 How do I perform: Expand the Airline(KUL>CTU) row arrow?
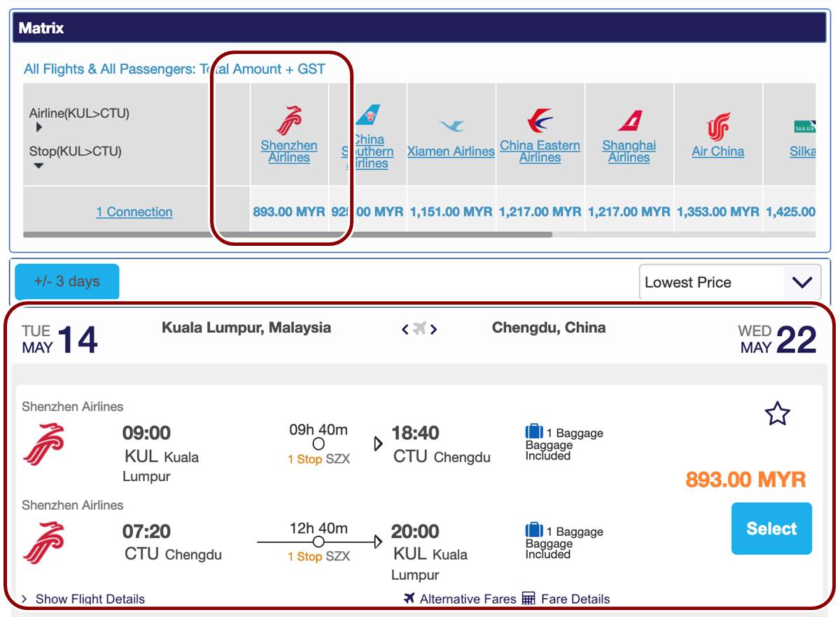point(39,127)
